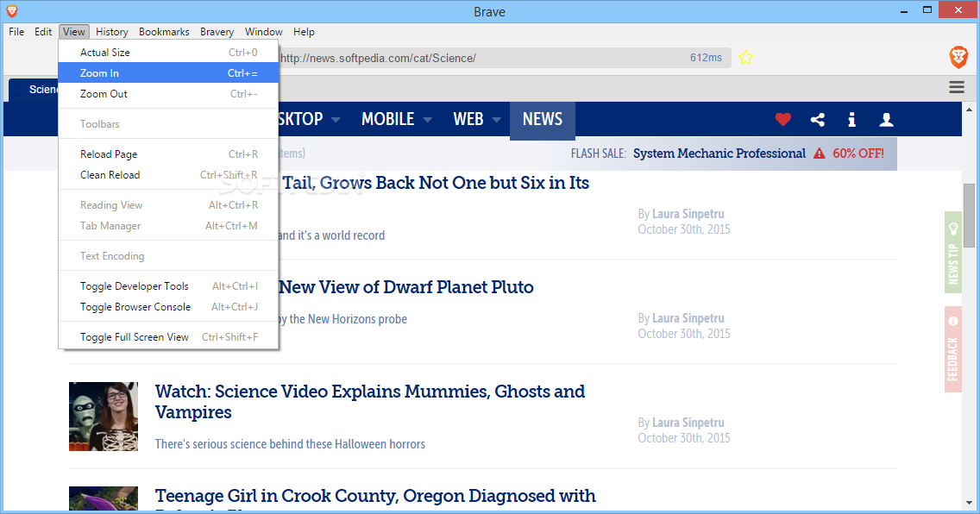
Task: Expand the MOBILE dropdown arrow
Action: point(428,119)
